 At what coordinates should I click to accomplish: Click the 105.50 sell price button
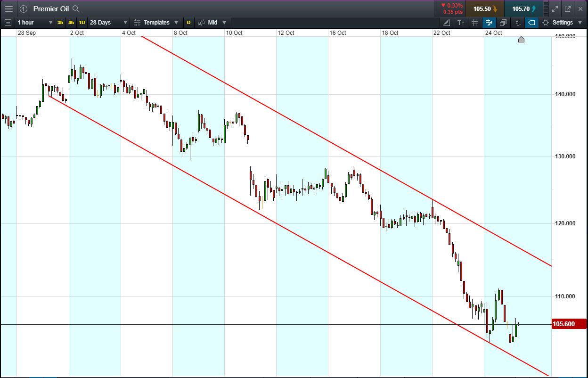click(x=485, y=8)
